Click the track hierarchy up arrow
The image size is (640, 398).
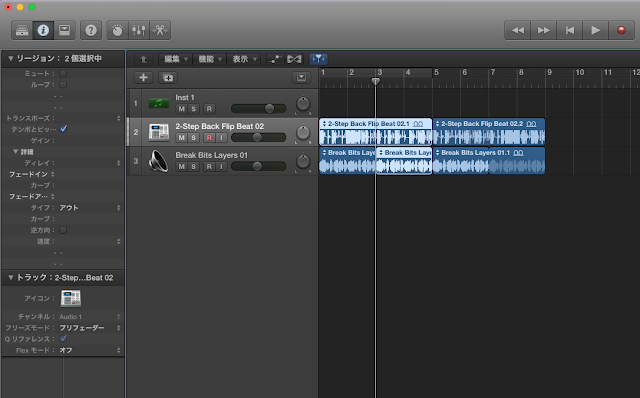point(144,59)
